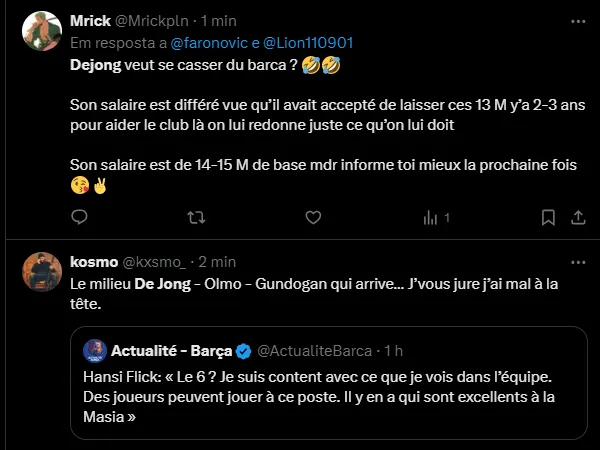
Task: Click the @faronovic mention link
Action: [208, 43]
